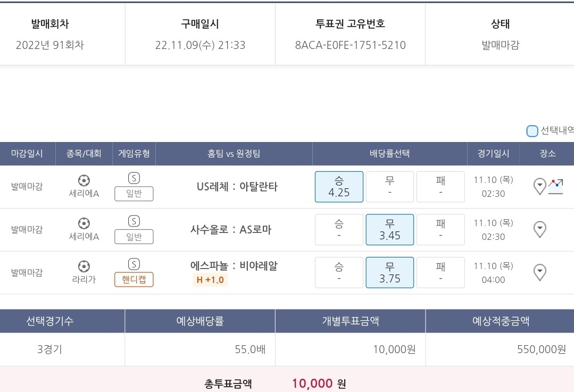574x392 pixels.
Task: Open venue location pin for US레체 match
Action: 539,186
